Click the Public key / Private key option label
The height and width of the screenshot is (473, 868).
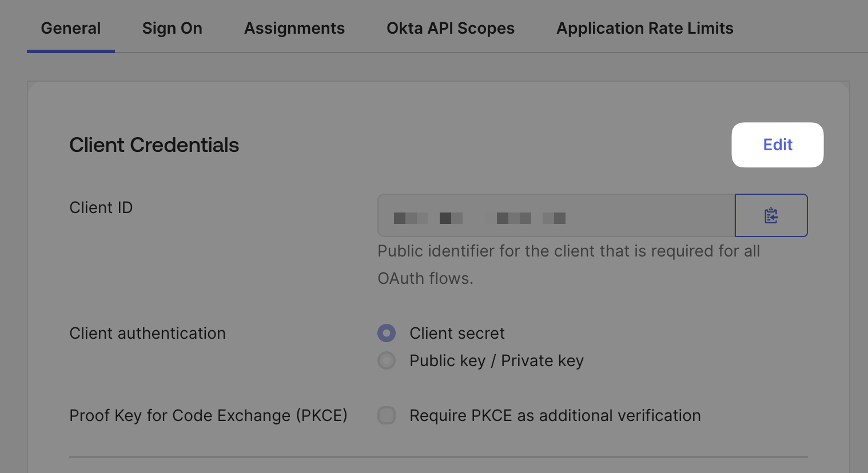(496, 360)
